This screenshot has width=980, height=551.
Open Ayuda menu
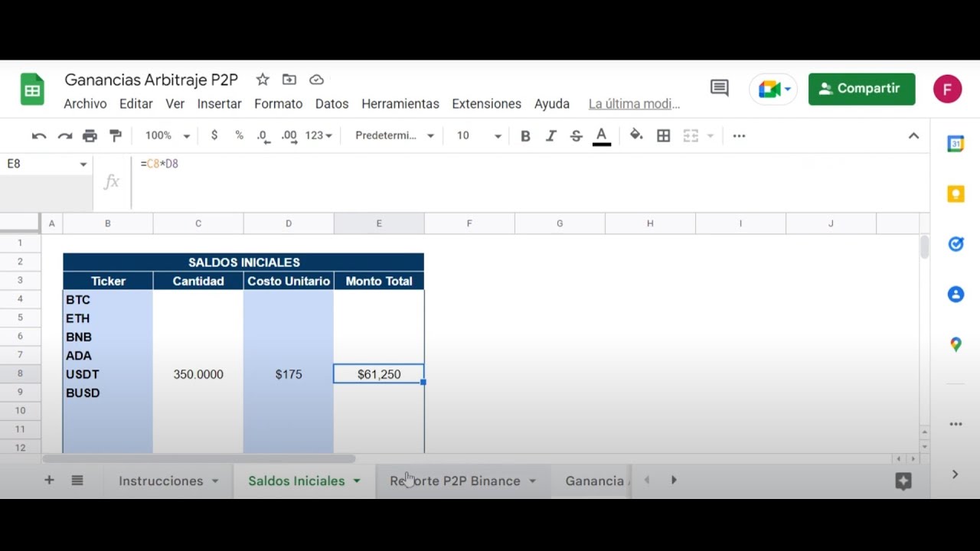(552, 104)
